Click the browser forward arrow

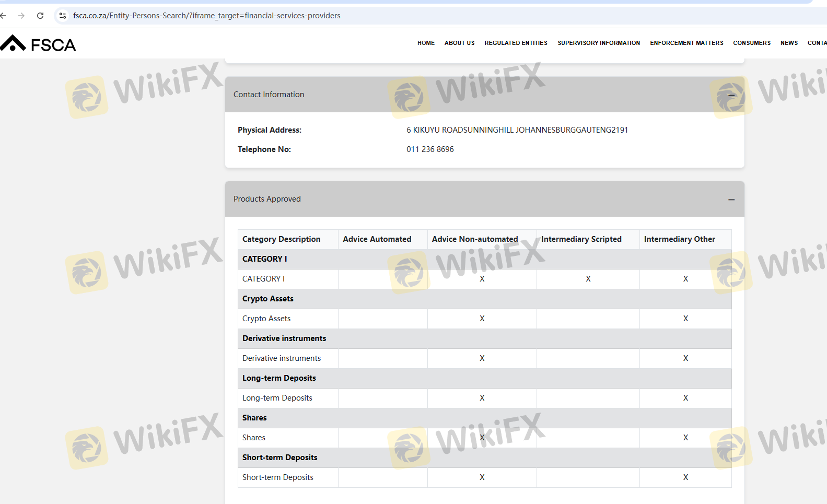tap(21, 16)
